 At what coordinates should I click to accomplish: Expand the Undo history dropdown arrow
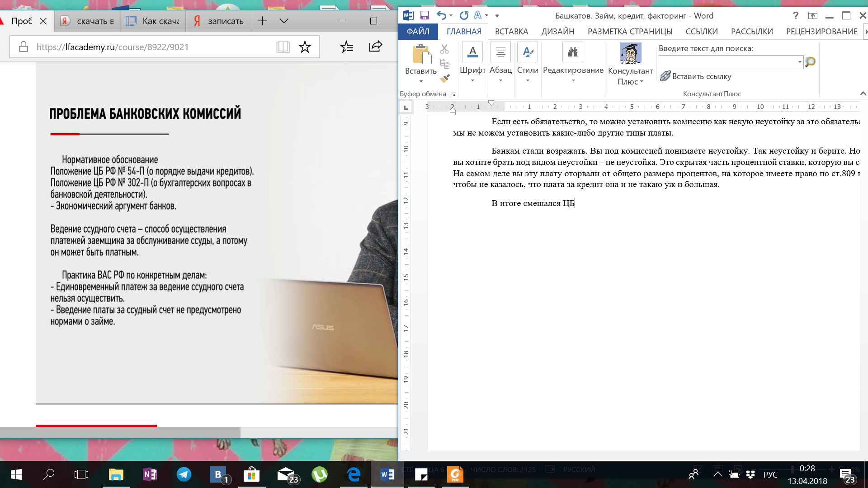[451, 15]
